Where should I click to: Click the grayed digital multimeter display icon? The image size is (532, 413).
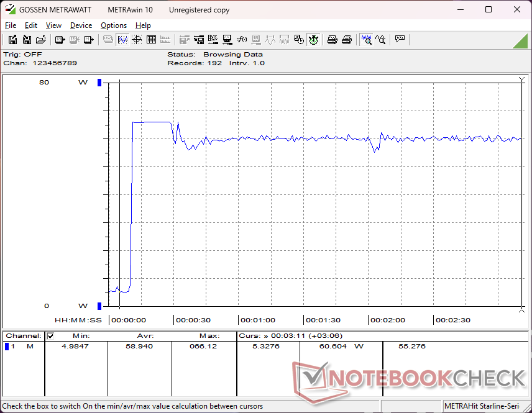coord(108,40)
